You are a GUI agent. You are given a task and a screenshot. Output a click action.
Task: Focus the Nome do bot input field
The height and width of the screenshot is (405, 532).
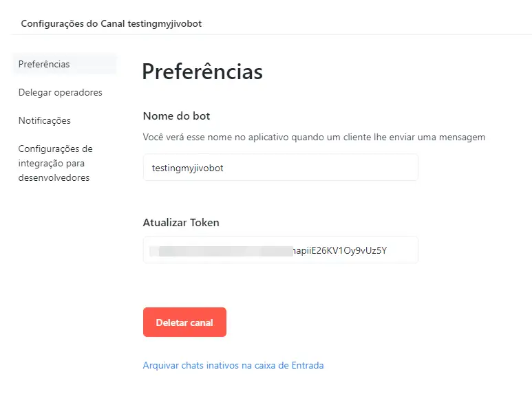pos(280,167)
